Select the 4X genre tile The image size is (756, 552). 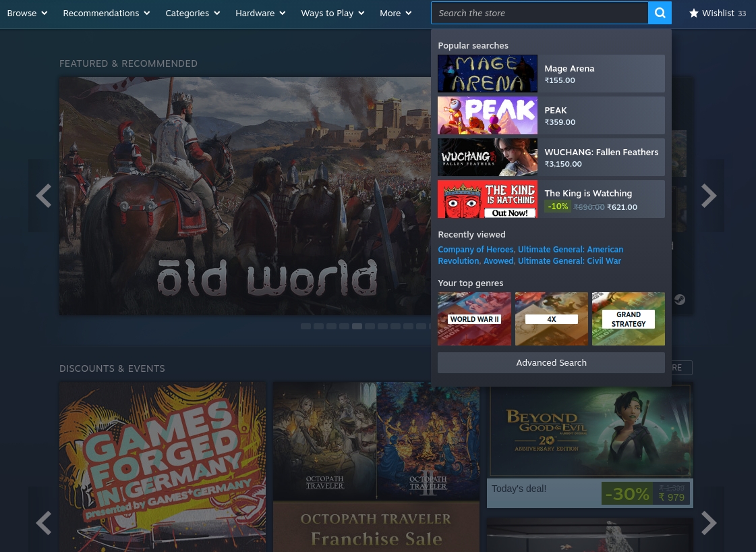(551, 319)
